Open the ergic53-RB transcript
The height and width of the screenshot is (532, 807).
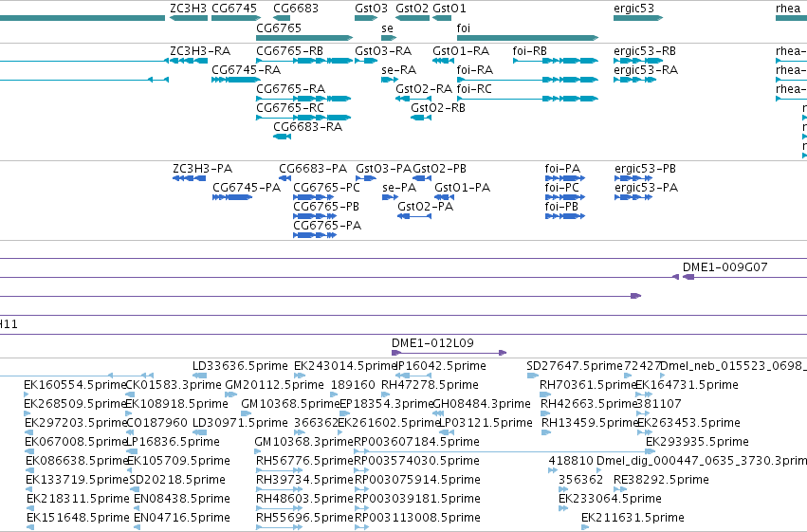(638, 61)
